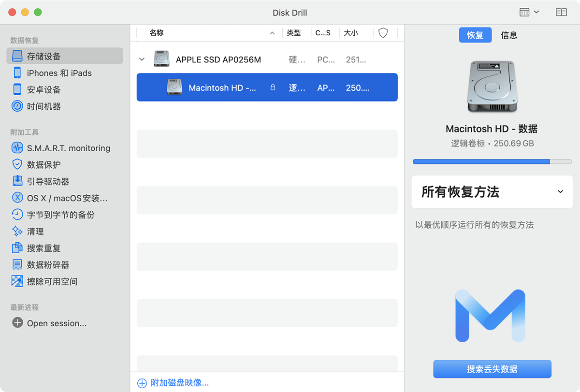
Task: Click the lock icon on Macintosh HD row
Action: pyautogui.click(x=273, y=87)
